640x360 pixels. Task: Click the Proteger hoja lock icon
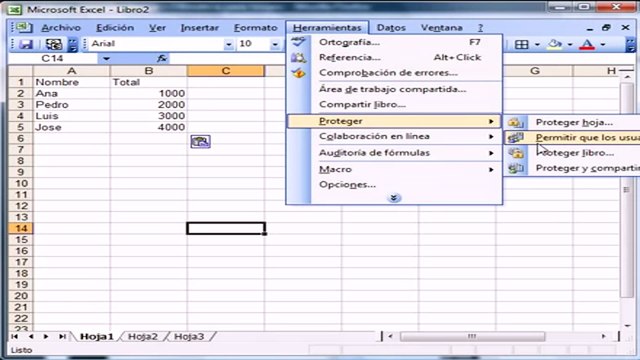coord(516,122)
